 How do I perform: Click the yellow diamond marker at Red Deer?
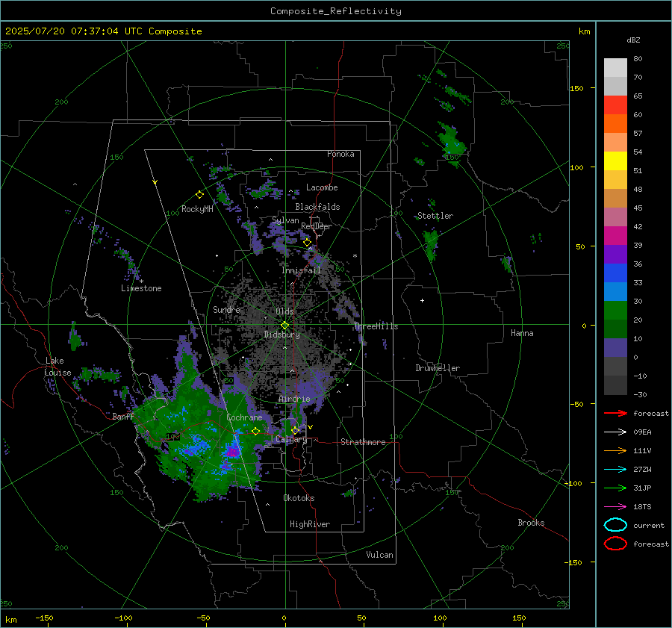point(307,243)
